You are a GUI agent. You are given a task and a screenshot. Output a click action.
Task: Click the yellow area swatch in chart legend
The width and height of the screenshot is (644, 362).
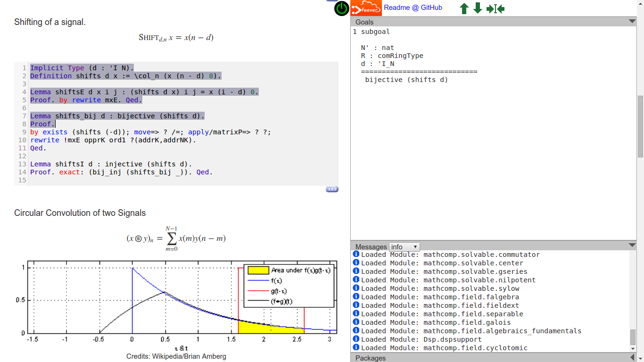(x=257, y=270)
